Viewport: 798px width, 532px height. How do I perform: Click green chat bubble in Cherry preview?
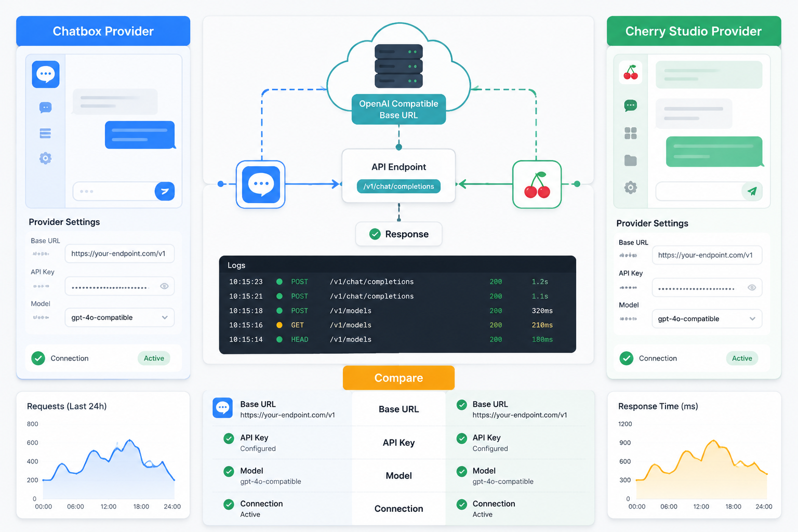point(714,152)
